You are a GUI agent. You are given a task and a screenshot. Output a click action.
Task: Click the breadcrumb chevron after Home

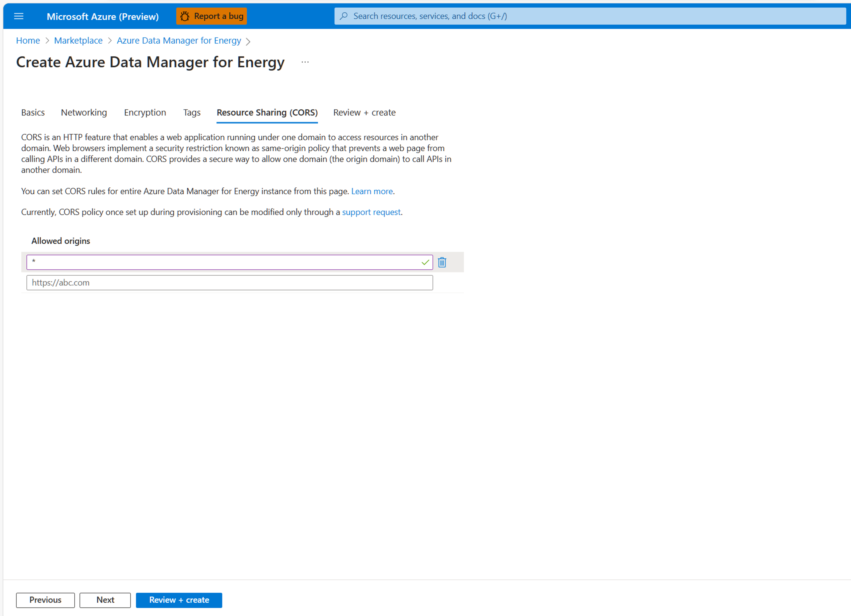(x=48, y=41)
